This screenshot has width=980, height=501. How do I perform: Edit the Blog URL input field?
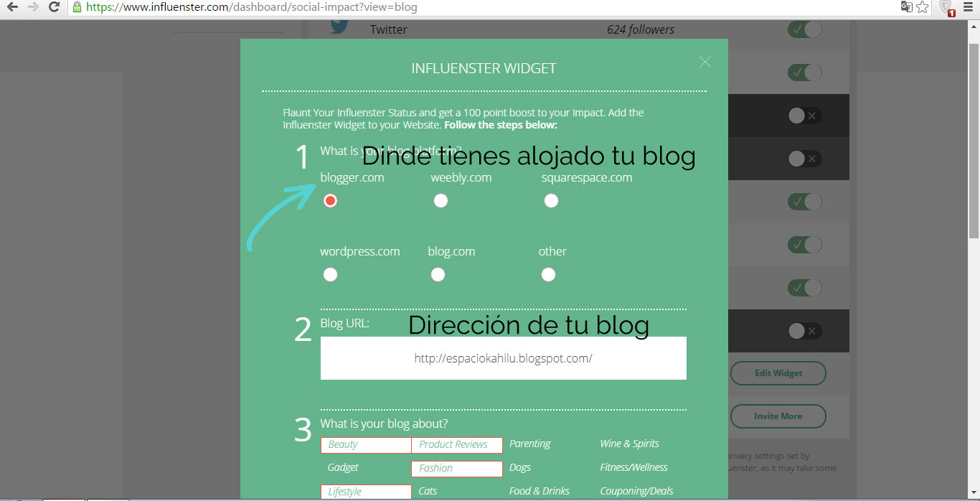click(x=504, y=358)
